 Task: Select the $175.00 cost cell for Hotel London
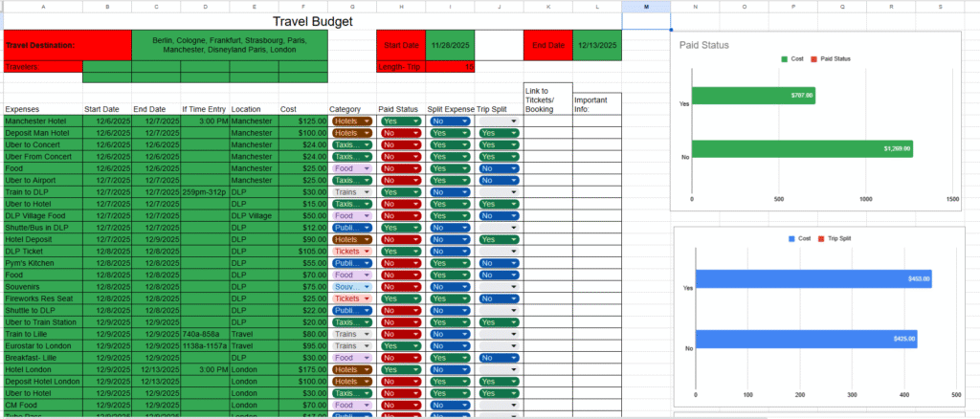point(303,368)
